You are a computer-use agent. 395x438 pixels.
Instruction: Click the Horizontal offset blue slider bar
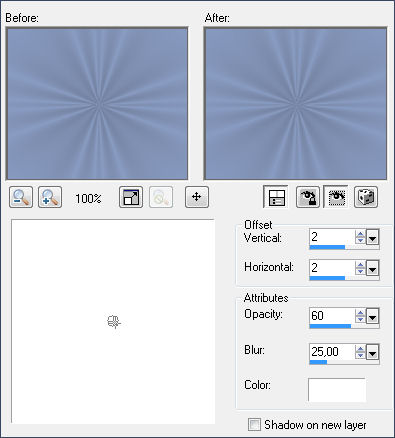pyautogui.click(x=327, y=278)
